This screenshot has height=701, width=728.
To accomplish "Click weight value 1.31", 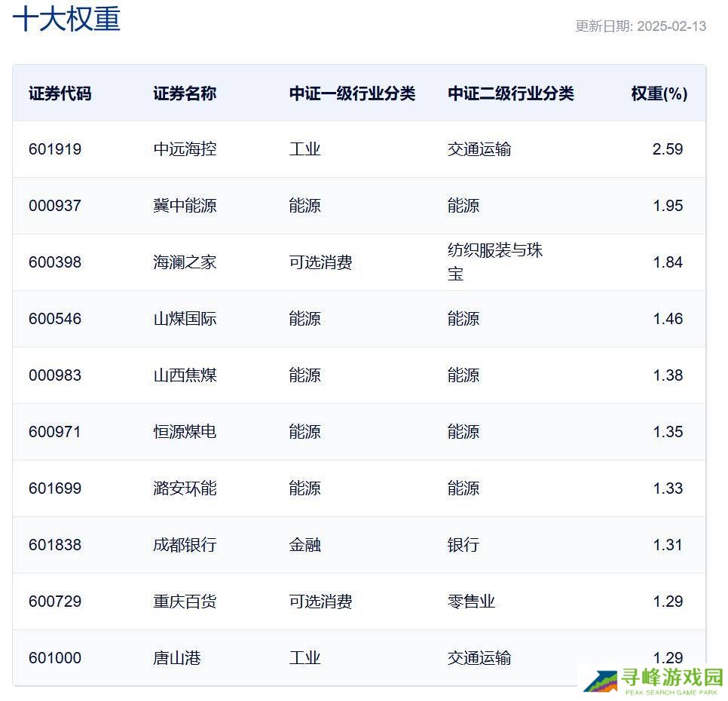I will (668, 546).
